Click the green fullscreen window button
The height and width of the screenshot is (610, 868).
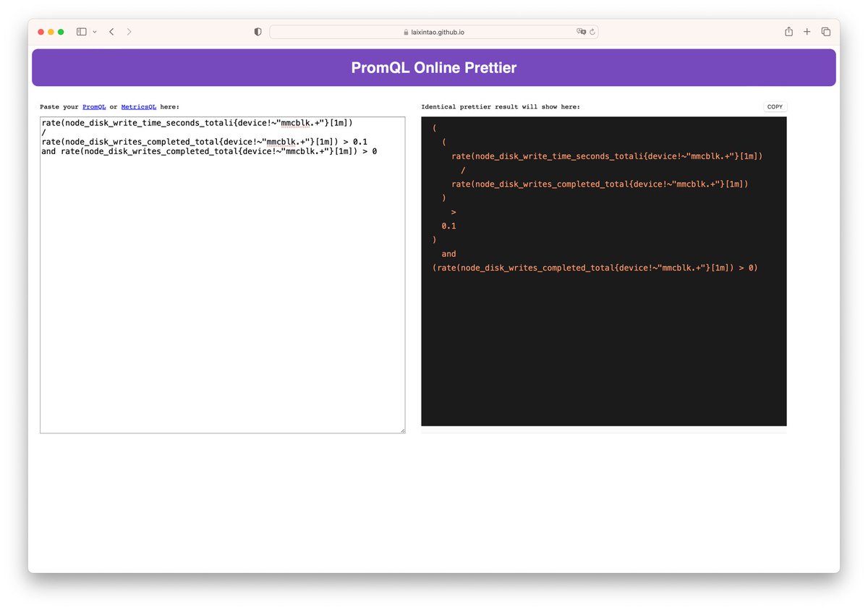tap(61, 32)
